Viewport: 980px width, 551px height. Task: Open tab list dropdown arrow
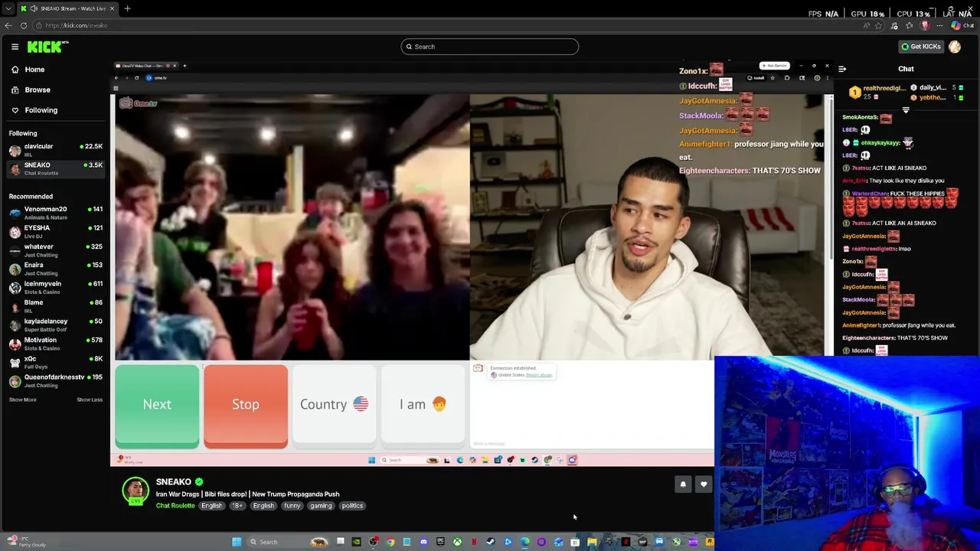coord(8,8)
